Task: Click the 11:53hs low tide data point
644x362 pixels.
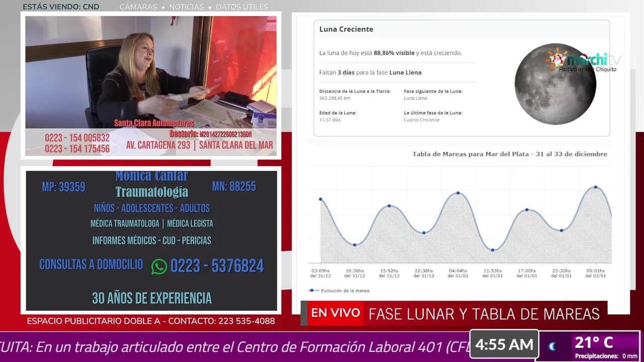Action: tap(493, 250)
